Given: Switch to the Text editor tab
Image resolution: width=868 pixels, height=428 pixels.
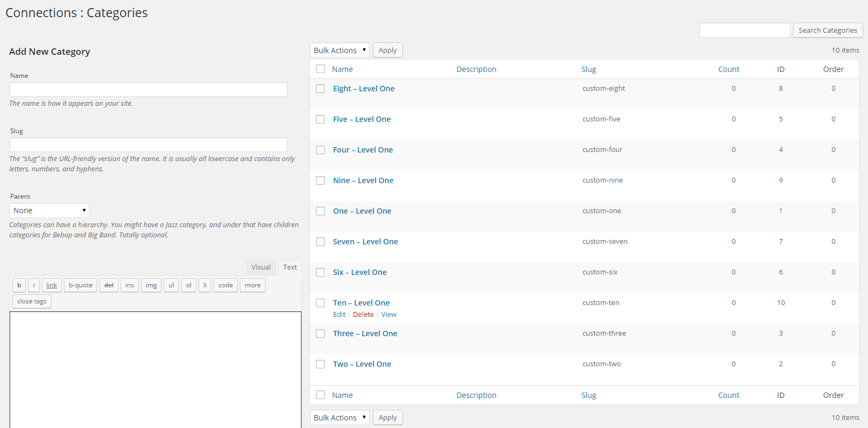Looking at the screenshot, I should (x=290, y=267).
